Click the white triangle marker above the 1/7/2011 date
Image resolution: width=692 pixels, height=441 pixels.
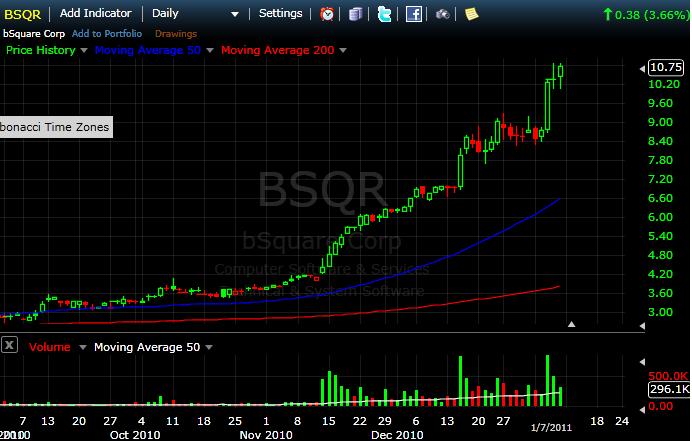click(572, 324)
